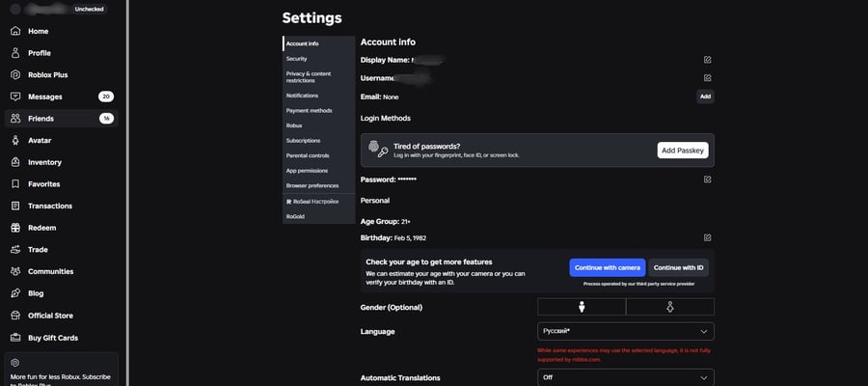The width and height of the screenshot is (868, 386).
Task: Open the Subscriptions settings tab
Action: tap(318, 141)
